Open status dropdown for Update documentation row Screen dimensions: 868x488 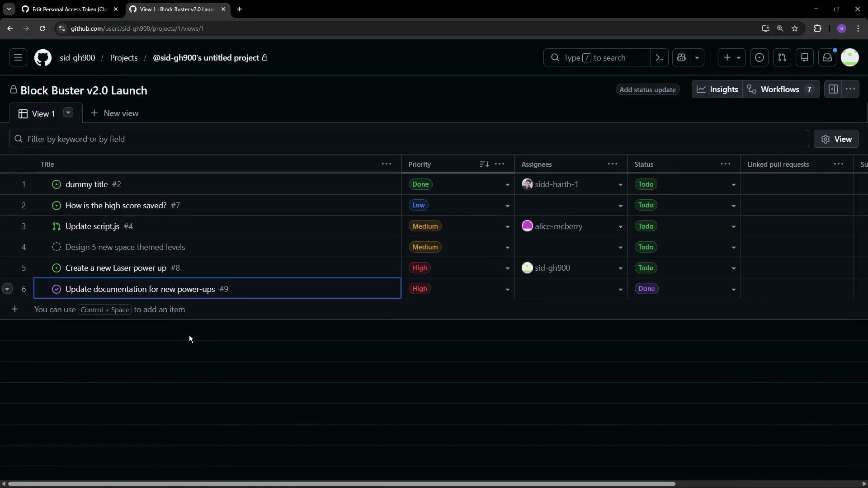pos(733,290)
